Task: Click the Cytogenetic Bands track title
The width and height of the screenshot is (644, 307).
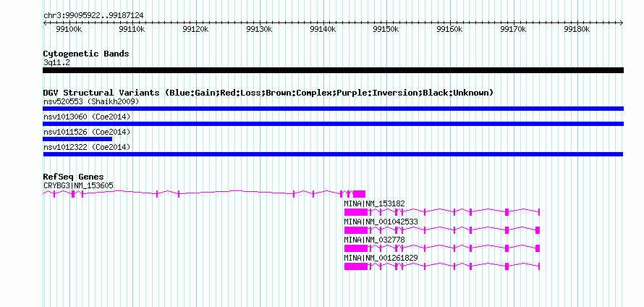Action: [x=86, y=54]
